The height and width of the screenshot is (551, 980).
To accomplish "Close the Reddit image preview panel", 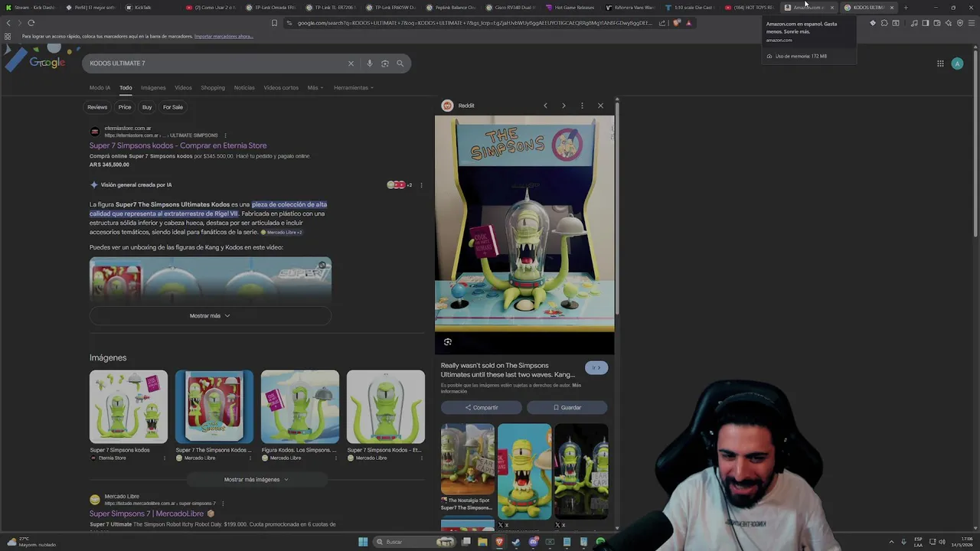I will 600,106.
